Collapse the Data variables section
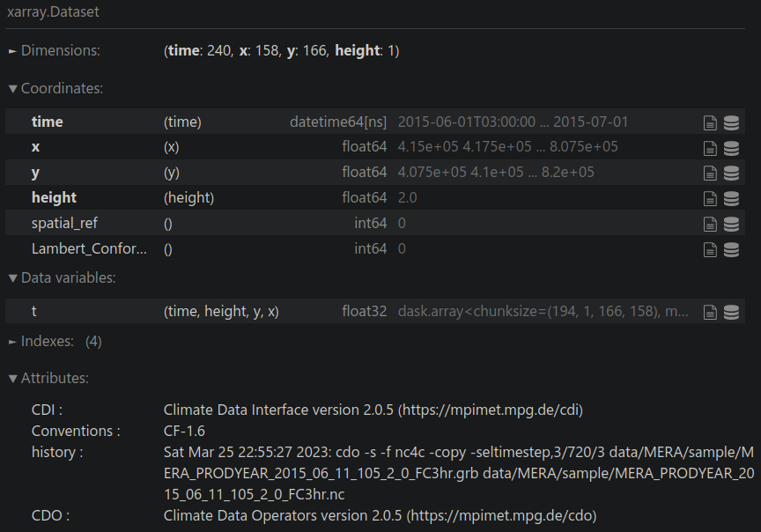 point(62,278)
